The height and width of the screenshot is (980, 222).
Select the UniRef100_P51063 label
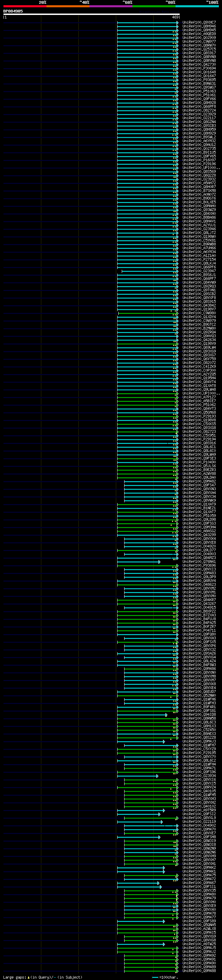[199, 91]
